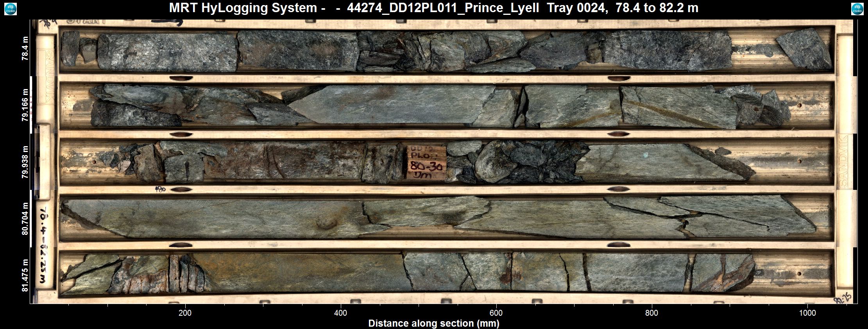Click the wooden depth marker block labeled 80-30
The height and width of the screenshot is (329, 868).
426,163
